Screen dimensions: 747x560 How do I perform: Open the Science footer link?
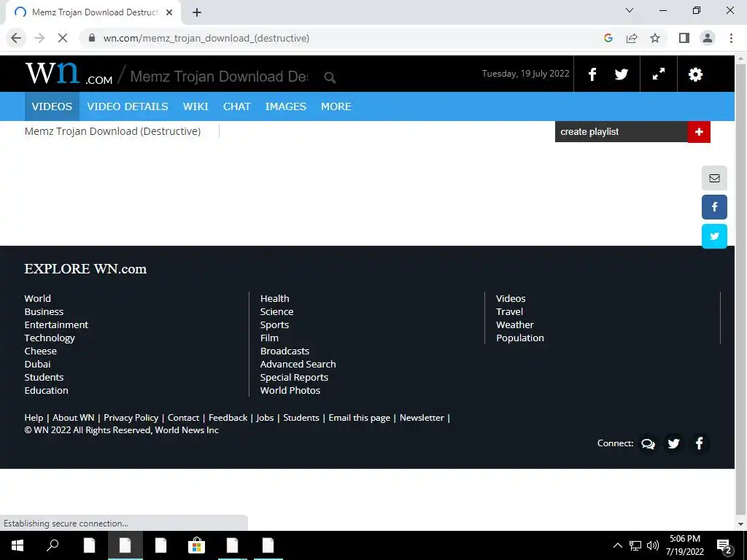point(276,312)
